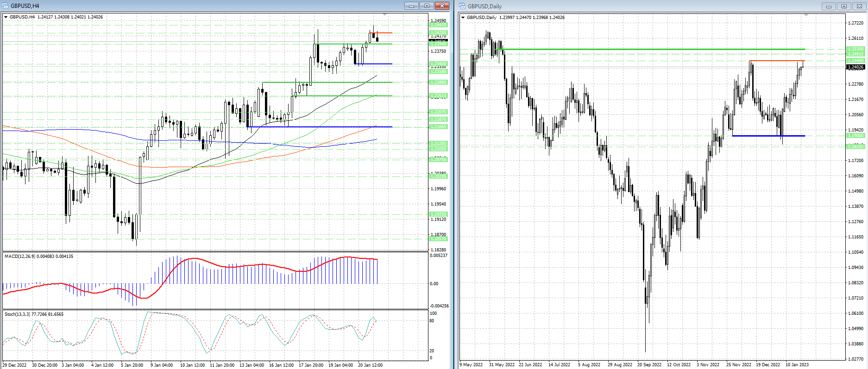Click the 1.25300 level label on Daily axis
This screenshot has width=868, height=369.
coord(855,49)
